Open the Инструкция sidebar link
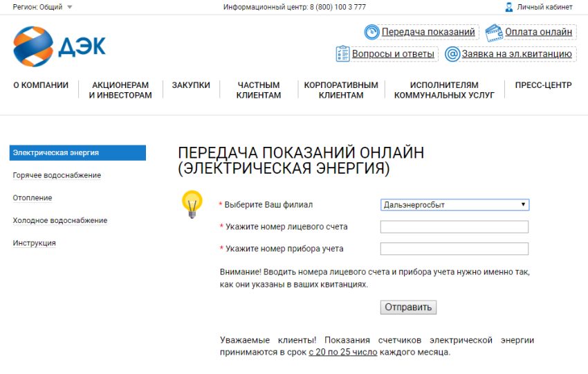The image size is (588, 374). [x=34, y=243]
